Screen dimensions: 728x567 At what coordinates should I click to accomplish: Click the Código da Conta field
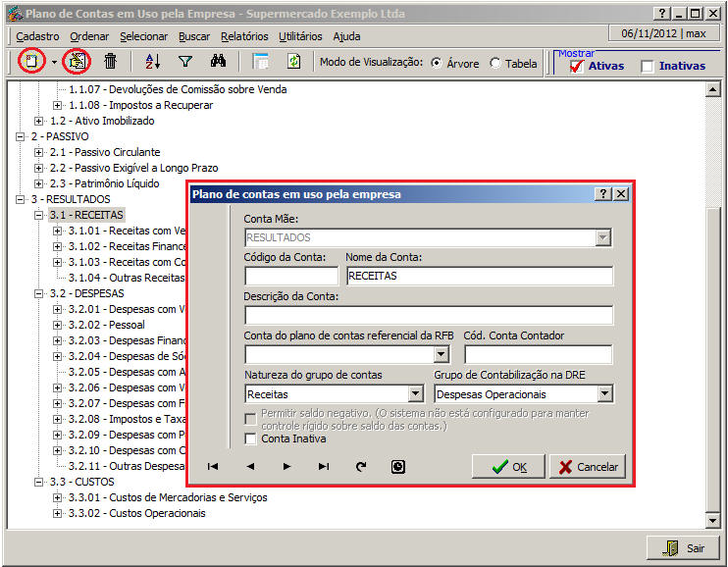(290, 276)
